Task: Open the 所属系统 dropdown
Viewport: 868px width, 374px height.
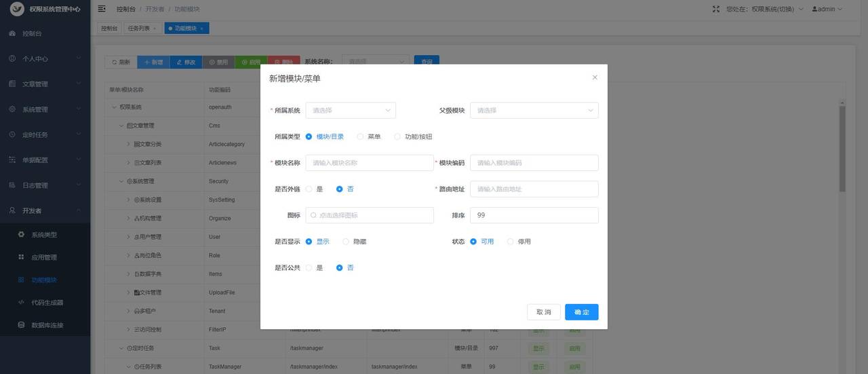Action: (x=351, y=110)
